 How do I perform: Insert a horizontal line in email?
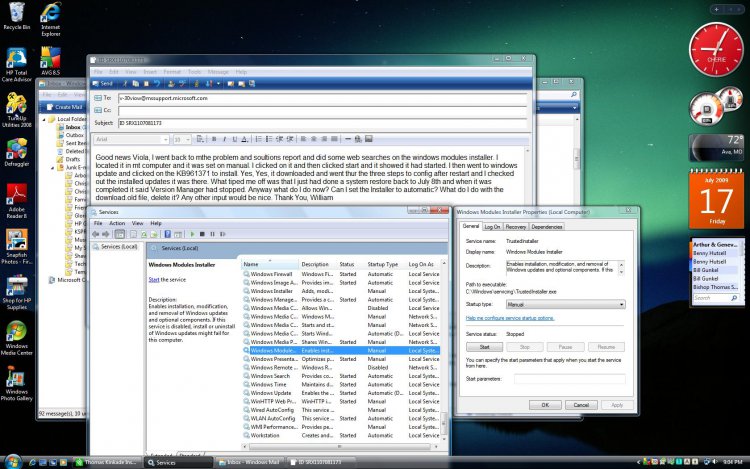(x=348, y=139)
